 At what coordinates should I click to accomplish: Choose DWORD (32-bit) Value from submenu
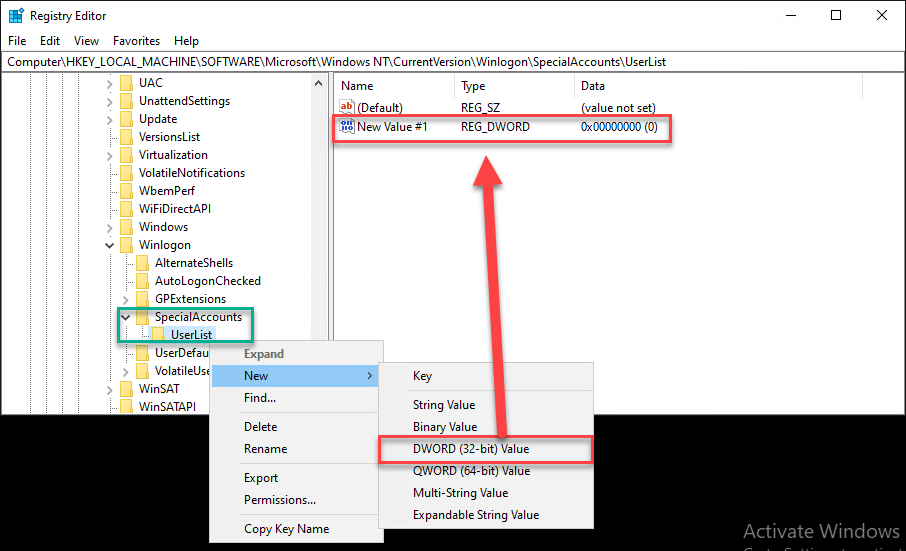471,449
